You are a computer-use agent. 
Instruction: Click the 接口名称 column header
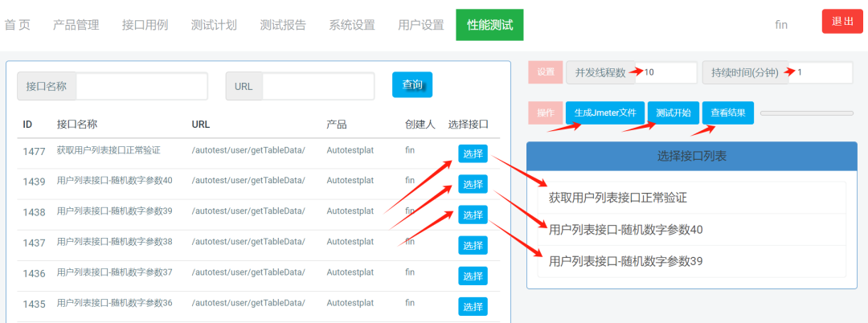click(77, 125)
